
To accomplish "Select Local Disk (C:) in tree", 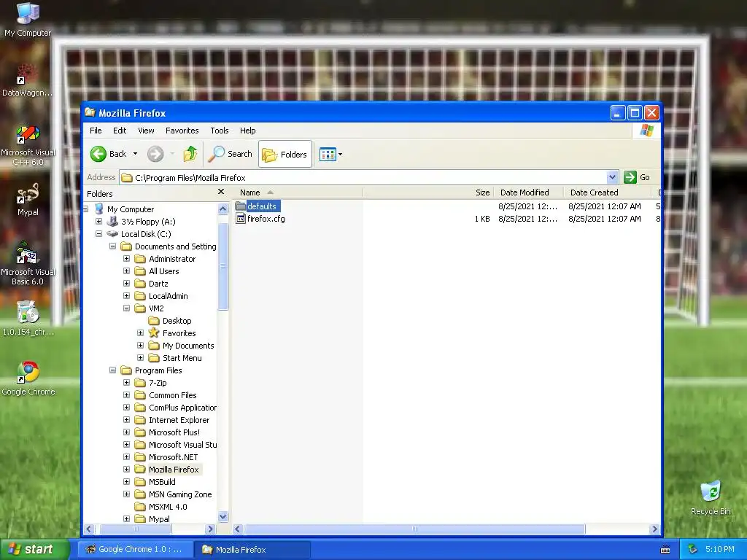I will [146, 234].
